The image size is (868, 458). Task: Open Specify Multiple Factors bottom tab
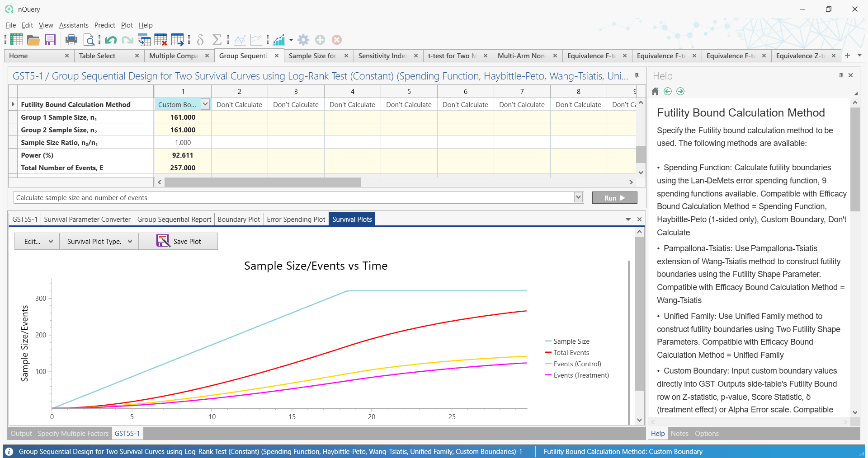click(x=73, y=433)
